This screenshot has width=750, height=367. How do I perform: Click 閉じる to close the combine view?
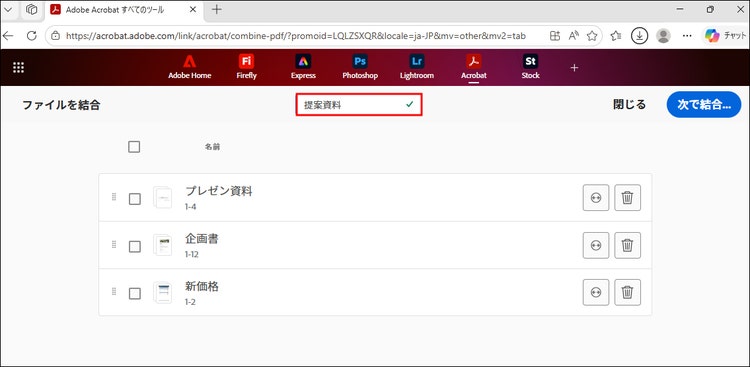(x=629, y=105)
